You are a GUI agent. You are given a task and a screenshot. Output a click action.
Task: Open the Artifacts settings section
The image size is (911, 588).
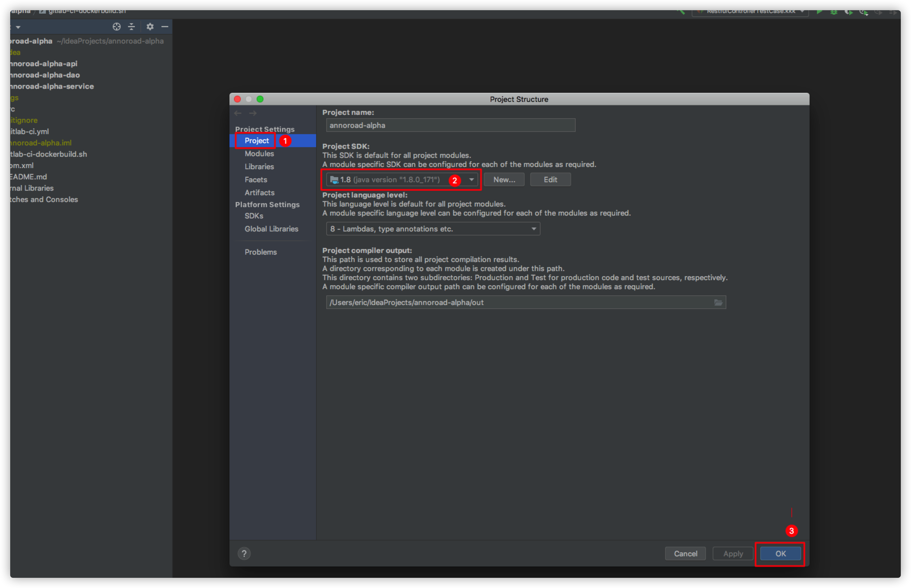(259, 192)
